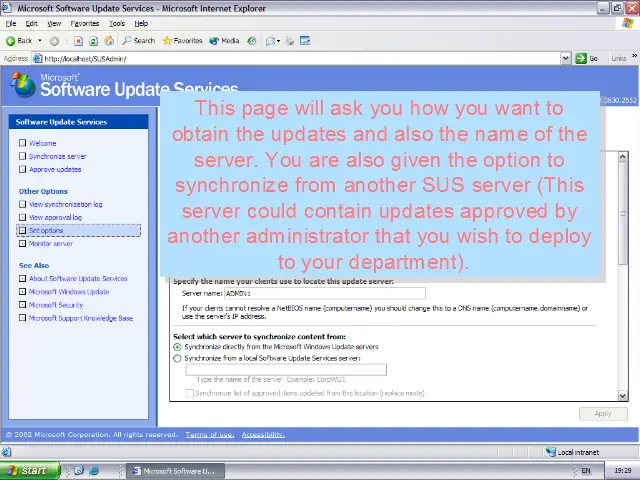Click the Back arrow icon

pyautogui.click(x=11, y=41)
